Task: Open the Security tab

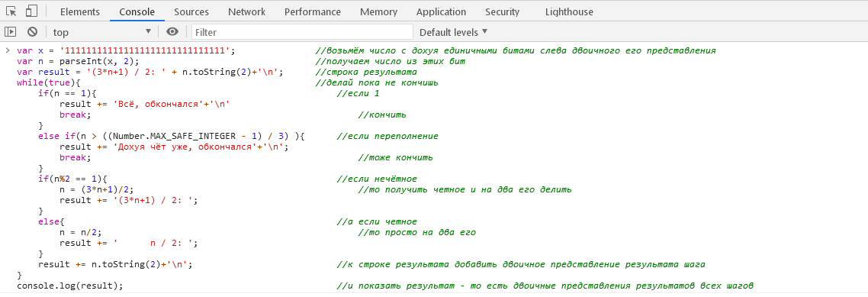Action: pos(502,11)
